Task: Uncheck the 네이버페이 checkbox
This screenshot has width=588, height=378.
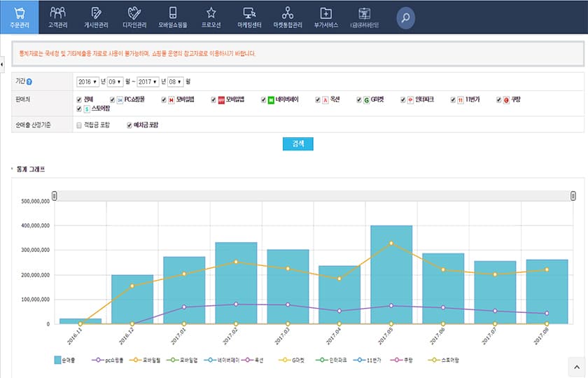Action: click(263, 99)
